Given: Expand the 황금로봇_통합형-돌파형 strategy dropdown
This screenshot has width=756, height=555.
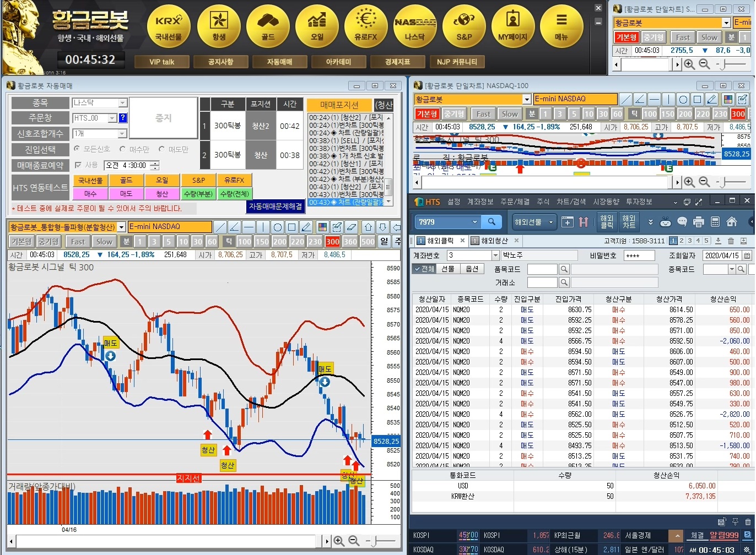Looking at the screenshot, I should (x=122, y=227).
